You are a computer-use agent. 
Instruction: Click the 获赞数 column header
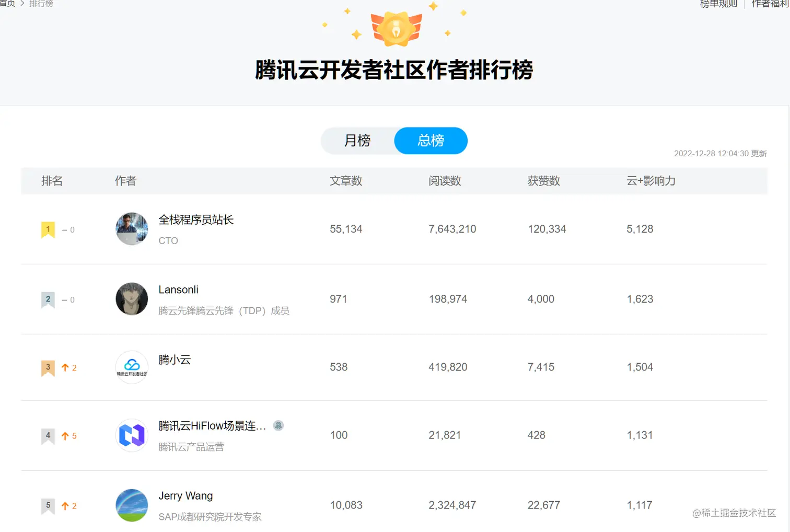pos(544,181)
